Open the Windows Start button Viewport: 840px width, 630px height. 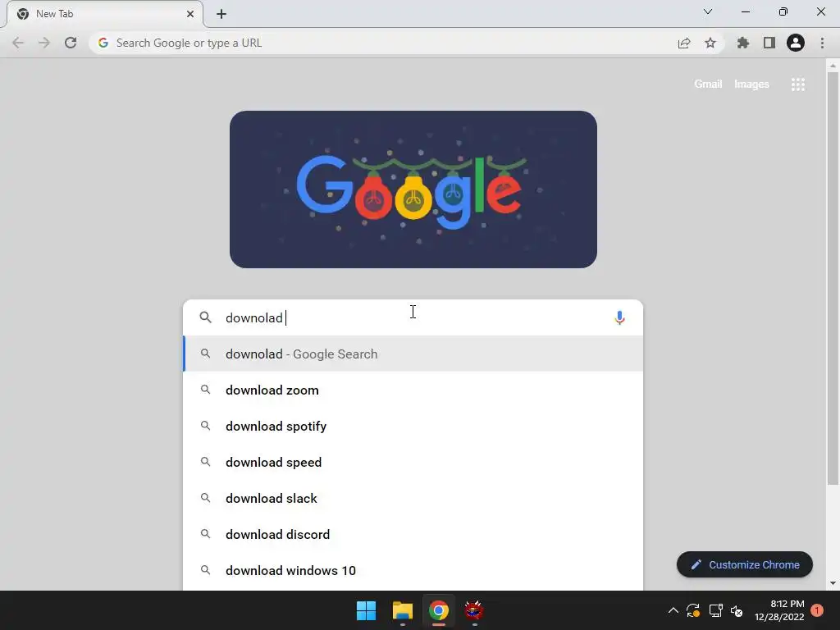coord(367,610)
